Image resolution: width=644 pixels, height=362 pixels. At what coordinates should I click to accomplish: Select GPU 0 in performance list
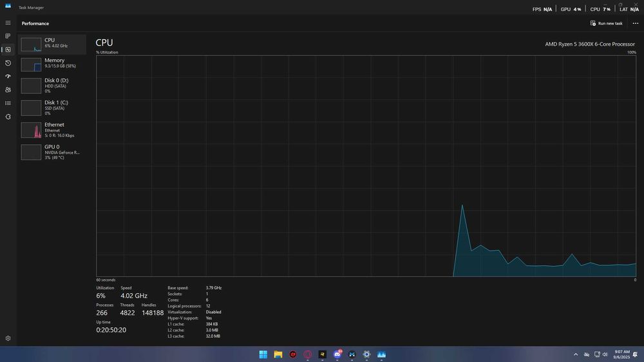click(x=52, y=152)
